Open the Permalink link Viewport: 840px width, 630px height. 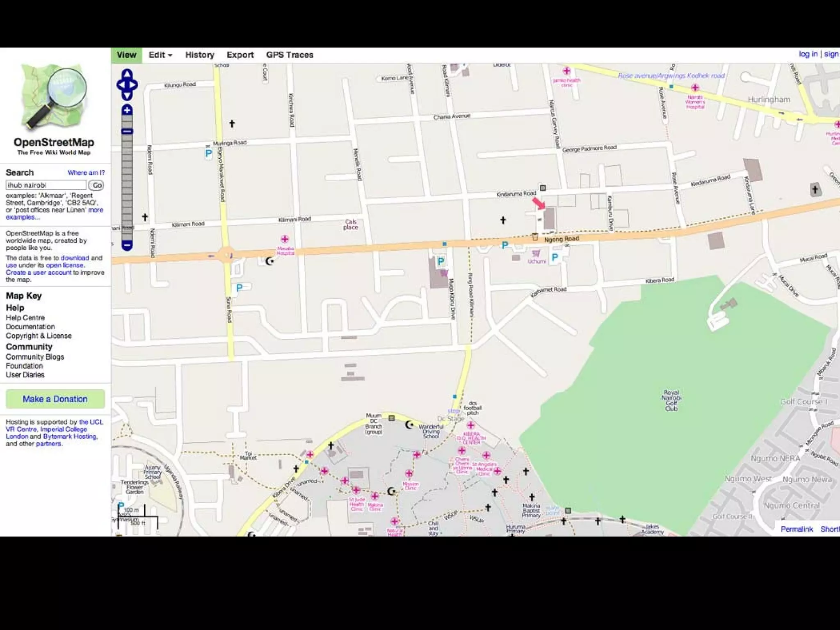click(797, 529)
